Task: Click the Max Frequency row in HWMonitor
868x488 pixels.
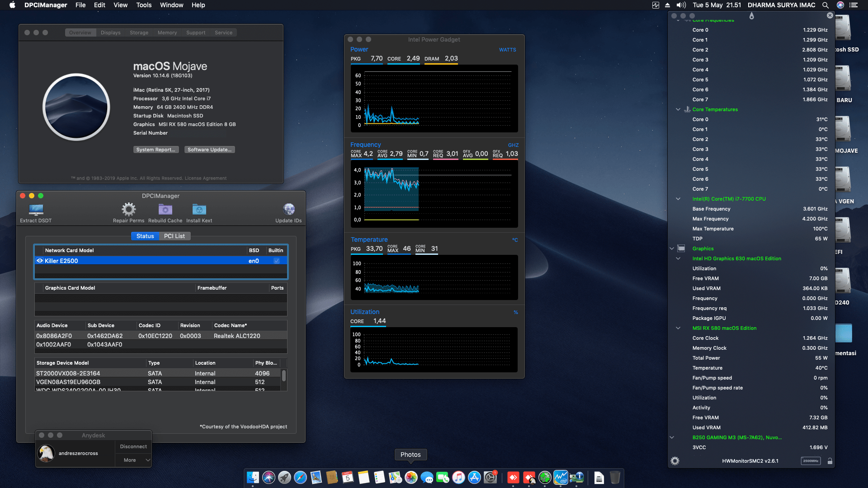Action: pyautogui.click(x=759, y=219)
